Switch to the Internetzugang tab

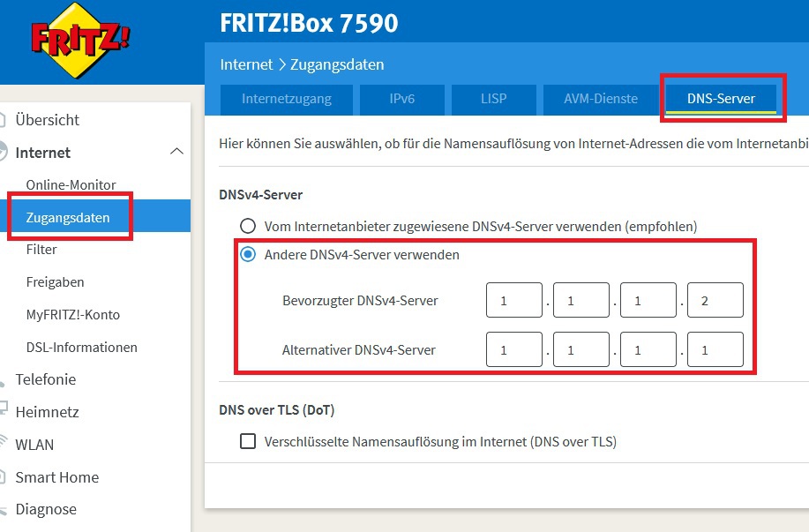click(287, 99)
